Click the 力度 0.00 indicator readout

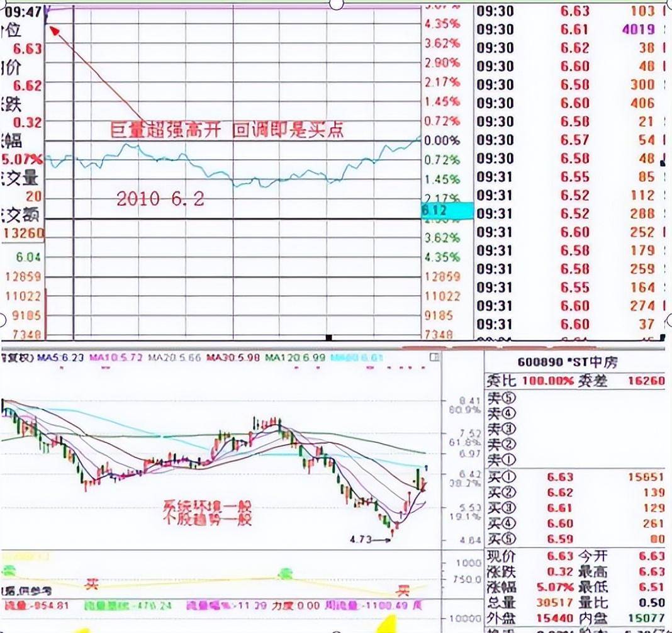point(295,605)
